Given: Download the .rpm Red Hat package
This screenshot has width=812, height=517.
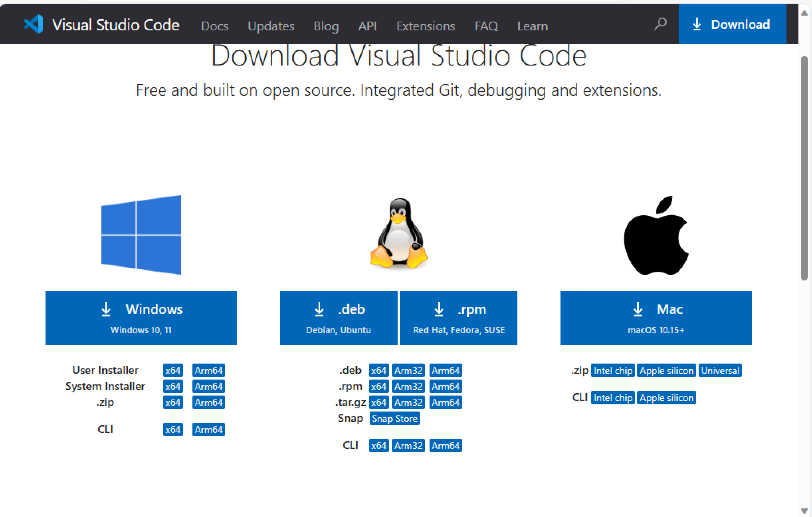Looking at the screenshot, I should pos(459,318).
